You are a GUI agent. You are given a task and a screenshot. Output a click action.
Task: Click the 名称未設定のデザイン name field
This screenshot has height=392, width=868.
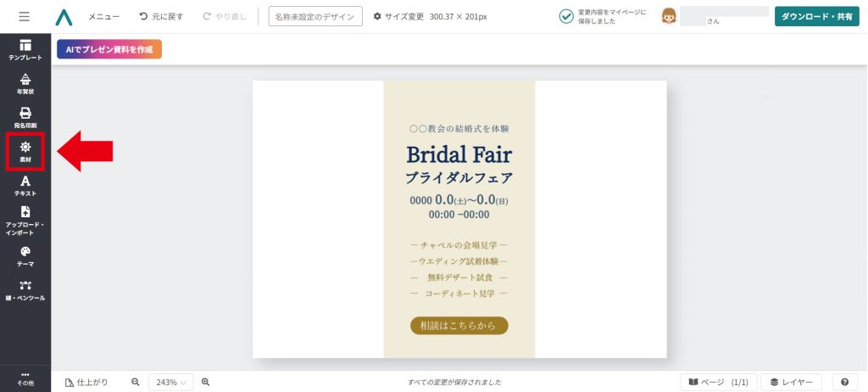[315, 17]
